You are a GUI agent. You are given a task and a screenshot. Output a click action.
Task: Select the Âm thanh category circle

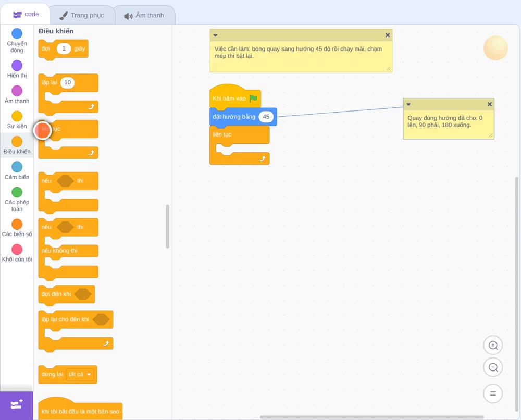point(17,91)
